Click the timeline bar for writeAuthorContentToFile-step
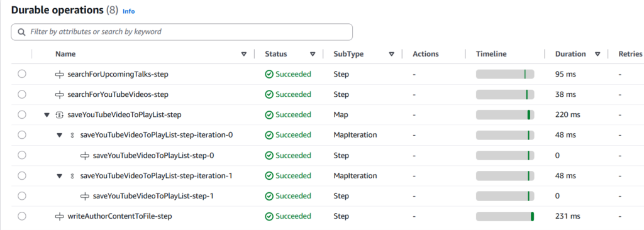 [x=505, y=216]
